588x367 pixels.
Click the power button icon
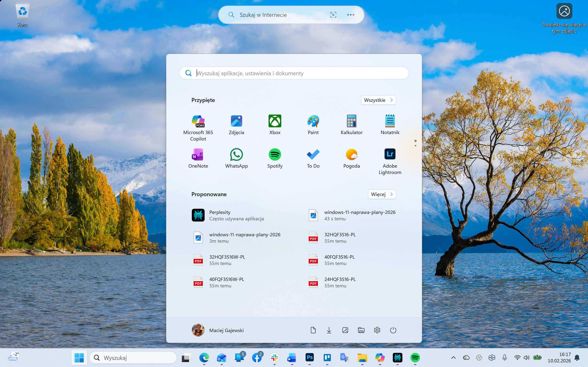coord(393,330)
